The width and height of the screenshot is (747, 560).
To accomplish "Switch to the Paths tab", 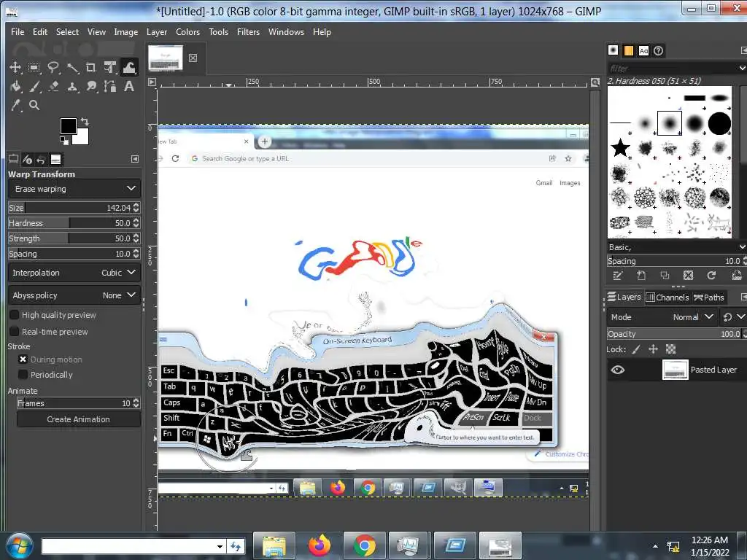I will [709, 297].
